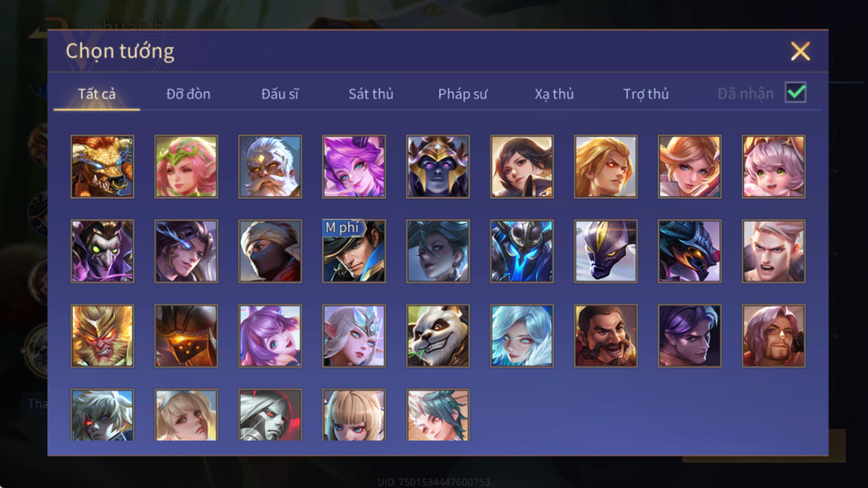This screenshot has height=488, width=868.
Task: Choose the purple goblin with green eyes
Action: click(x=102, y=251)
